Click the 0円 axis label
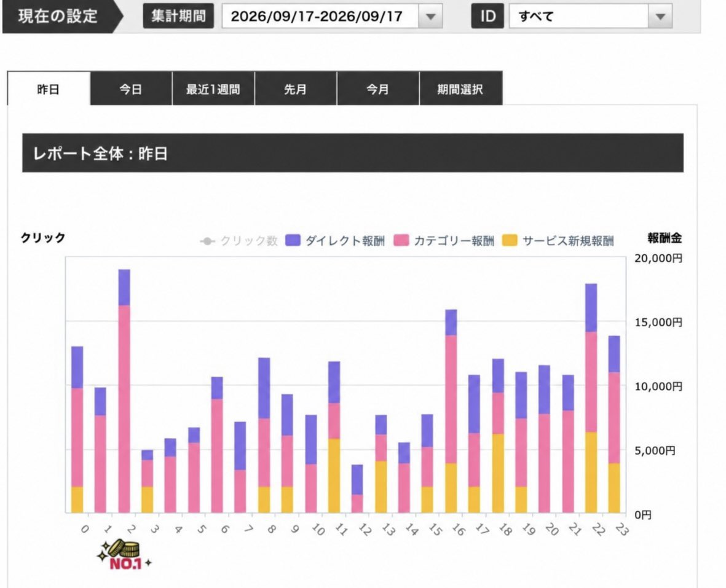This screenshot has height=588, width=726. (643, 514)
